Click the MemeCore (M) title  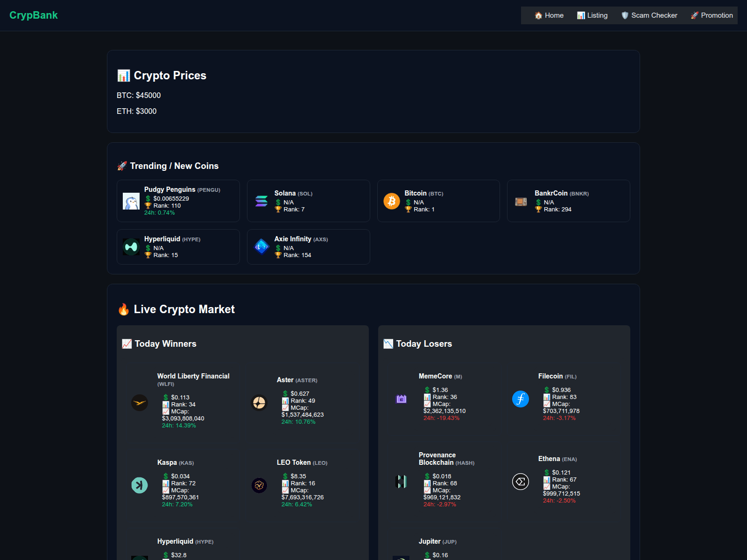point(440,376)
